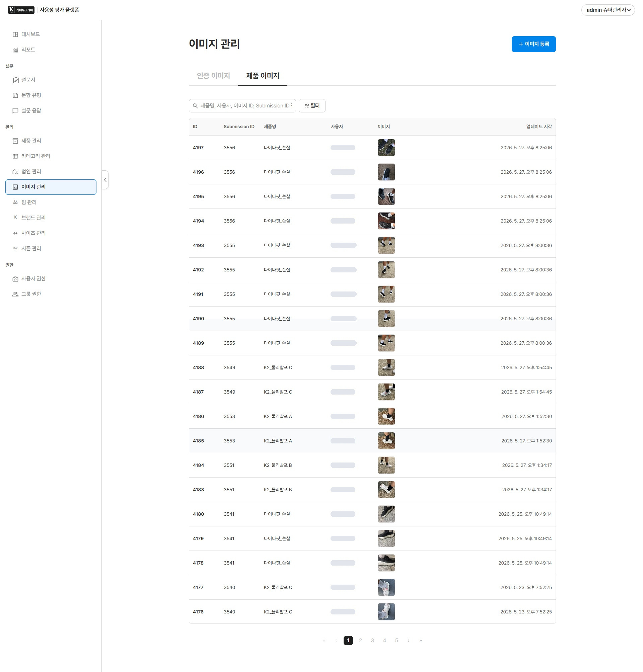Open thumbnail for image ID 4197
Viewport: 643px width, 672px height.
(386, 148)
